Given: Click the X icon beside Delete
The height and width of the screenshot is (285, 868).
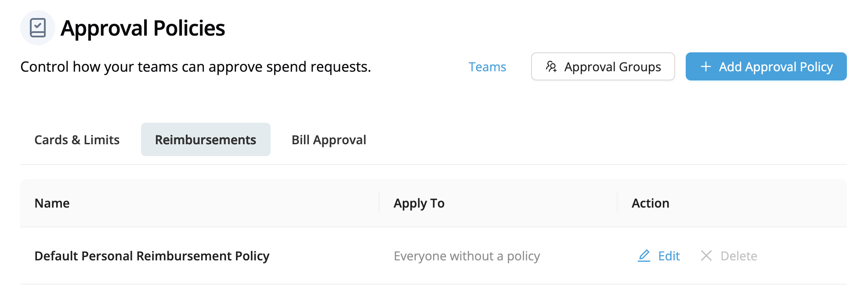Looking at the screenshot, I should click(706, 256).
